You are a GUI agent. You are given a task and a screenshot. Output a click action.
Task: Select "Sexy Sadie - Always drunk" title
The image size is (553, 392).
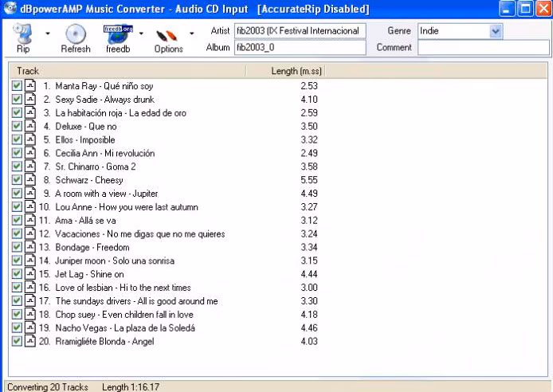pyautogui.click(x=104, y=100)
